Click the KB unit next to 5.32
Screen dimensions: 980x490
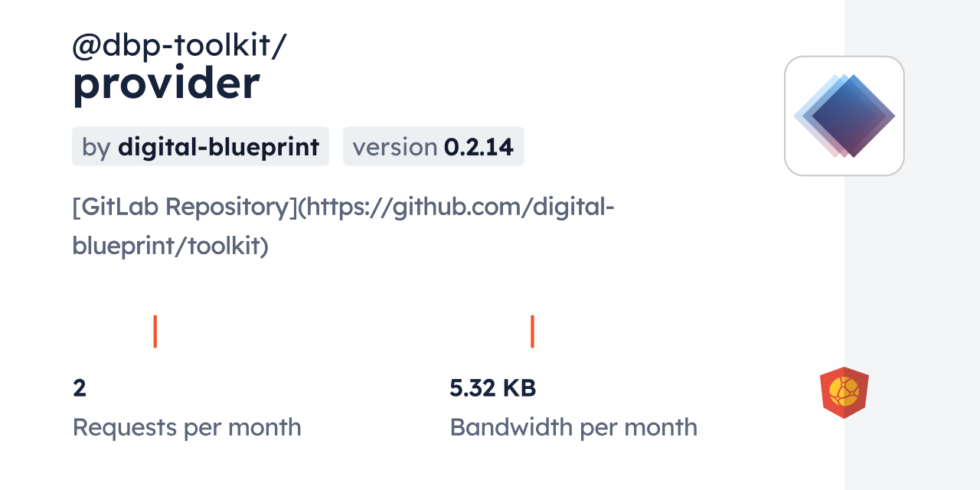(x=518, y=388)
